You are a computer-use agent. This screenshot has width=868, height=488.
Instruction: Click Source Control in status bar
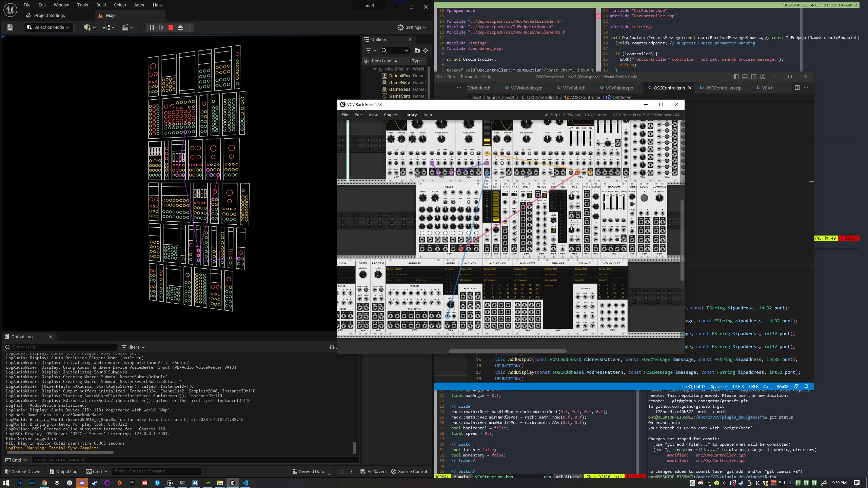point(410,471)
